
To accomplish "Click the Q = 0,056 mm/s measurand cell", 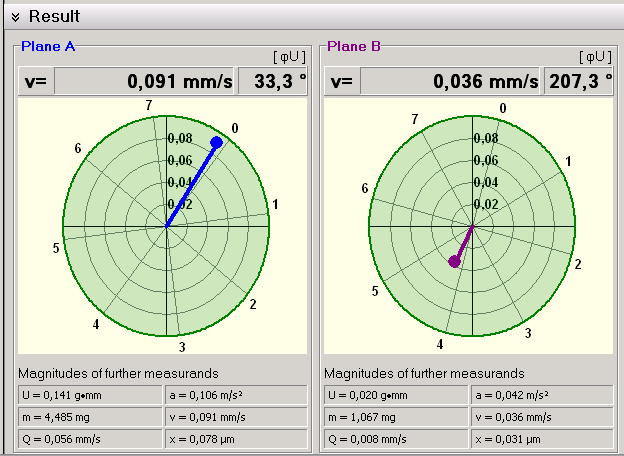I will tap(90, 436).
